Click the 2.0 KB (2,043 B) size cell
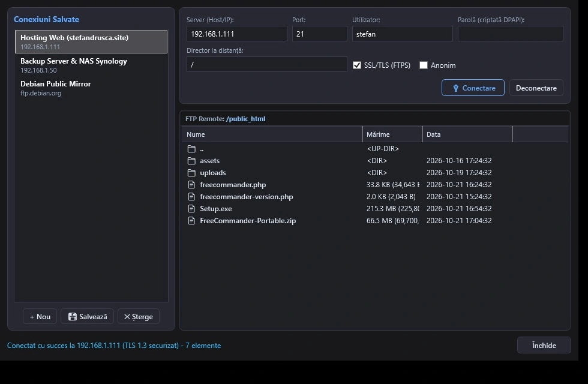The height and width of the screenshot is (384, 588). coord(391,197)
